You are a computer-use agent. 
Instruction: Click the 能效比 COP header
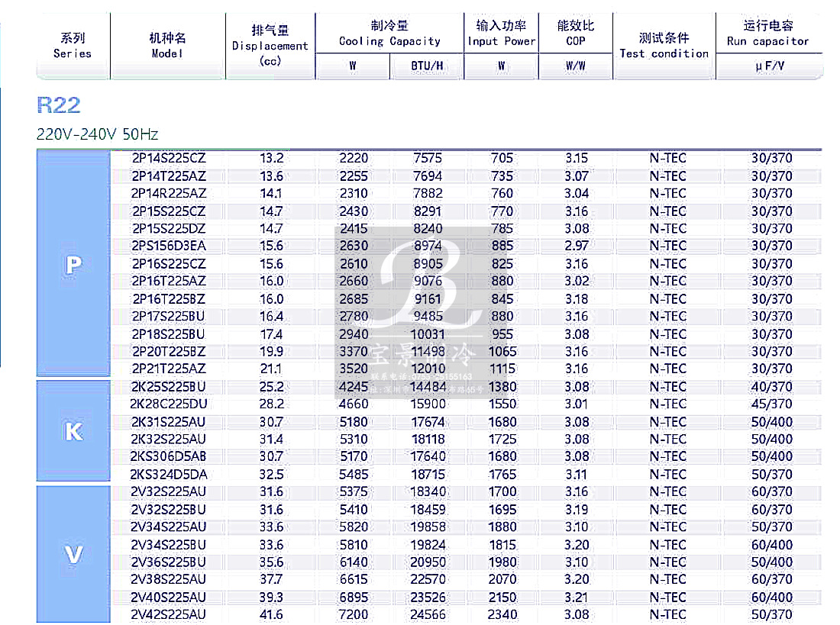tap(575, 33)
